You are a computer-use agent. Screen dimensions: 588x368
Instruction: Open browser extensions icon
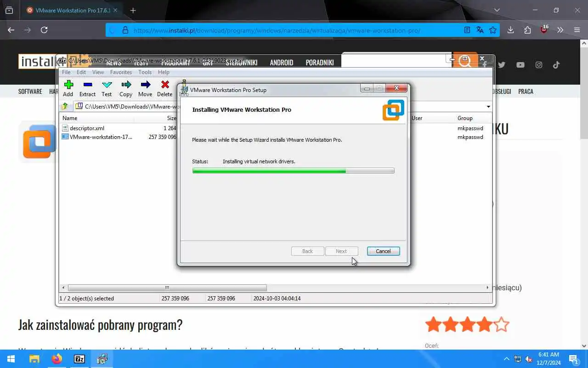tap(527, 30)
